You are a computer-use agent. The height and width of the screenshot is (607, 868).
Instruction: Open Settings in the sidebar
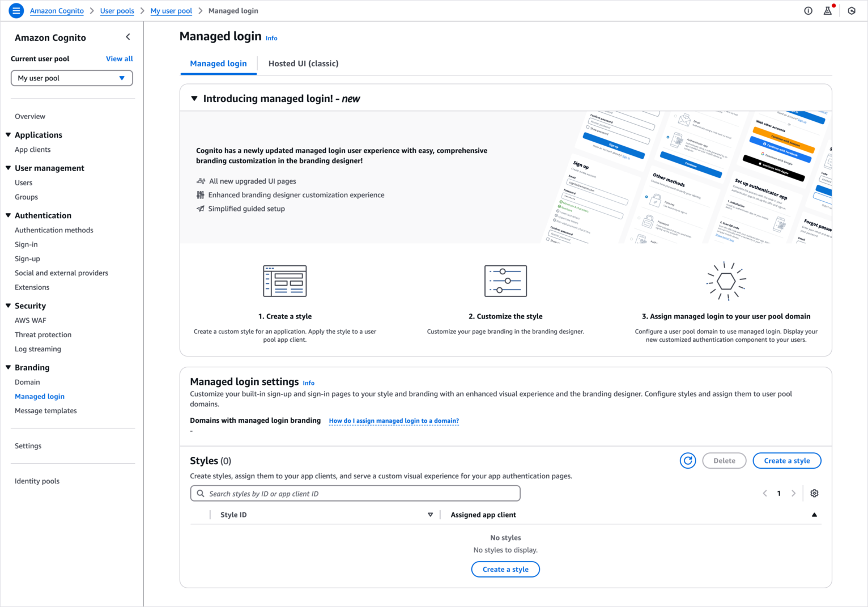point(28,445)
